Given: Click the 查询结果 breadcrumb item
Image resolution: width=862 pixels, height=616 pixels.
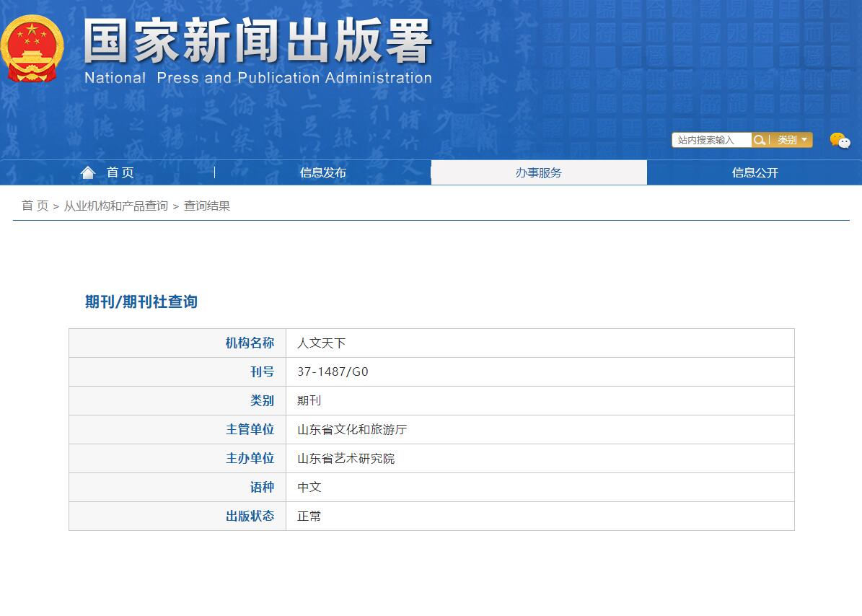Looking at the screenshot, I should (207, 206).
